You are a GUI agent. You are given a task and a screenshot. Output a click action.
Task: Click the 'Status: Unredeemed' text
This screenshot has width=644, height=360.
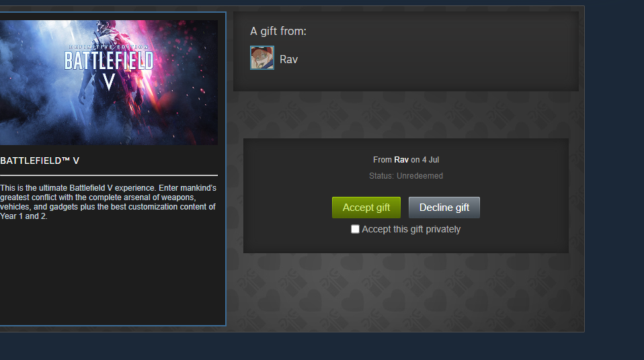coord(406,176)
